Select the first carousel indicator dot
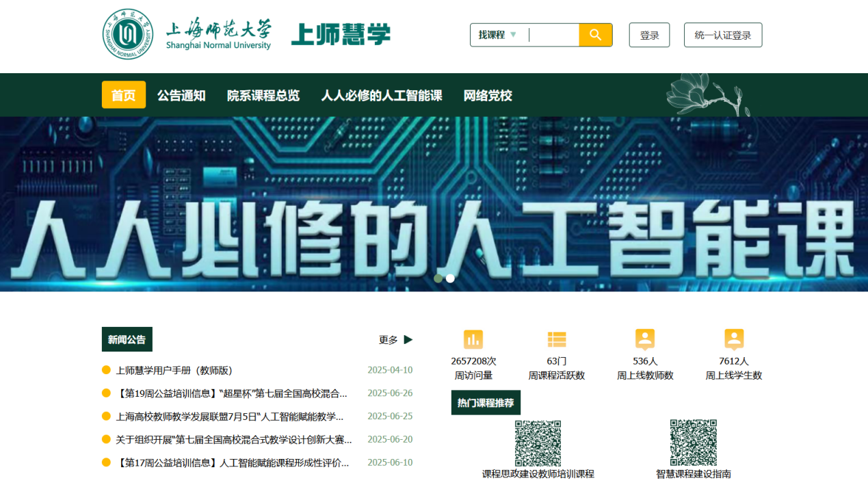The height and width of the screenshot is (487, 868). (438, 278)
